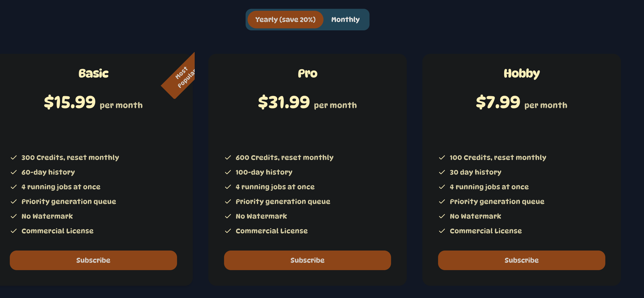Click checkmark next to 30 day history
The width and height of the screenshot is (644, 298).
pyautogui.click(x=442, y=172)
